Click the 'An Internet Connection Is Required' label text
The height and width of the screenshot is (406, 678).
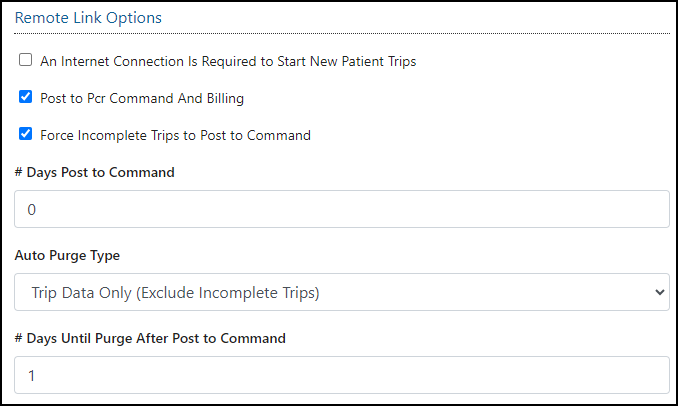pos(228,61)
